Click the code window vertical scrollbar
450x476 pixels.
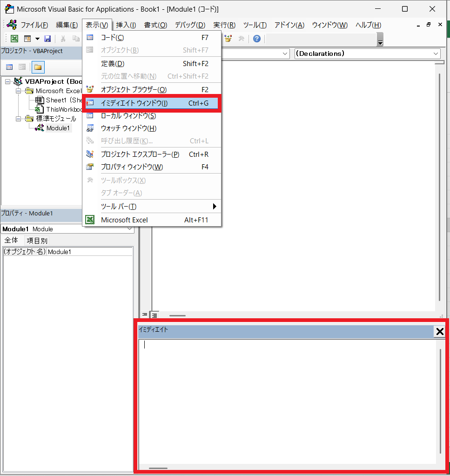pyautogui.click(x=439, y=187)
